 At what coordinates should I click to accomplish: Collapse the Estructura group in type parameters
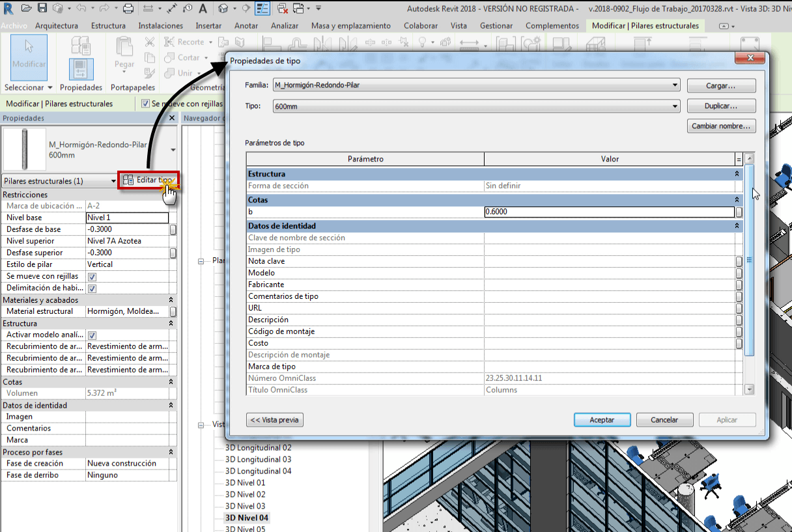[x=737, y=174]
